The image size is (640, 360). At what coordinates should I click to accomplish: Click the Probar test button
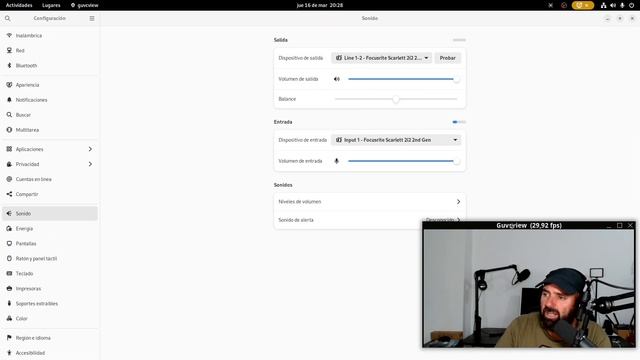click(448, 58)
